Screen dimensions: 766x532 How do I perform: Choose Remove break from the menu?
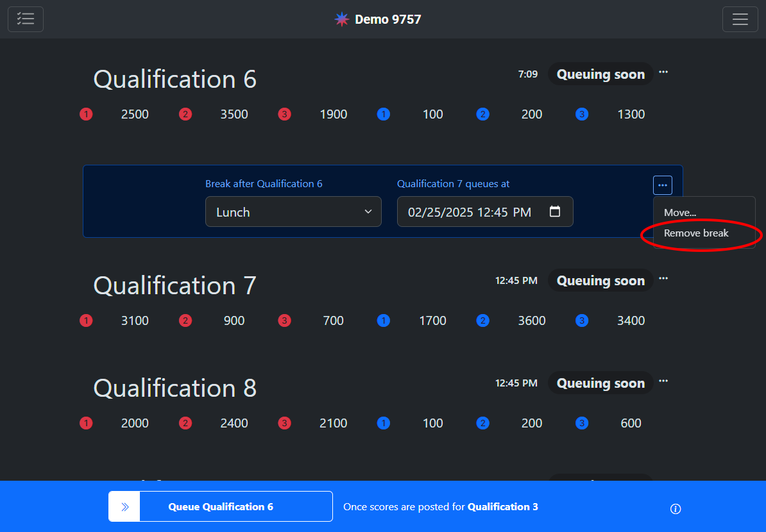[696, 233]
